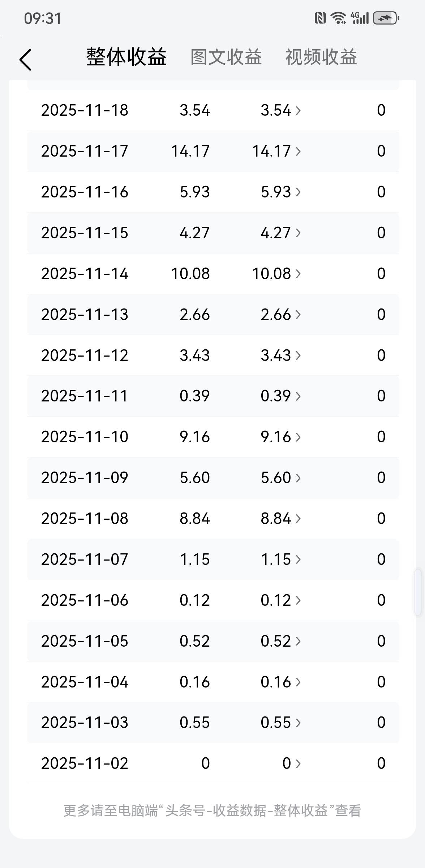
Task: Expand details chevron for 2025-11-17 row
Action: tap(298, 151)
